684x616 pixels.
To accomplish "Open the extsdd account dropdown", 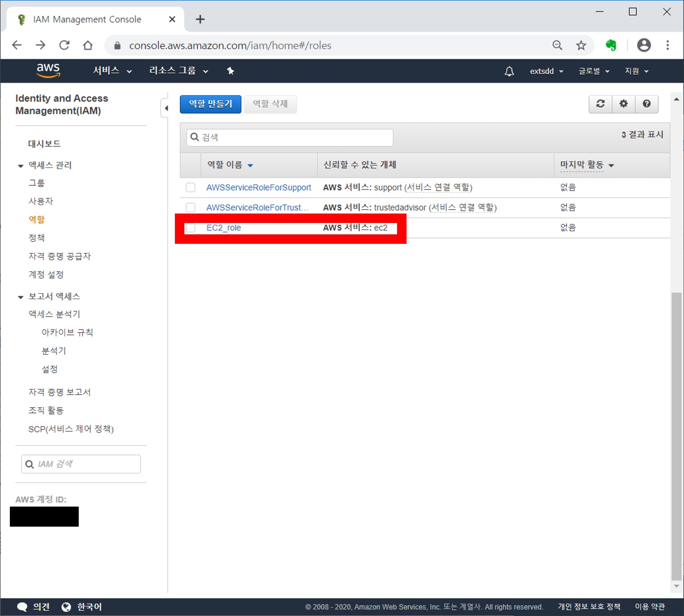I will 547,71.
